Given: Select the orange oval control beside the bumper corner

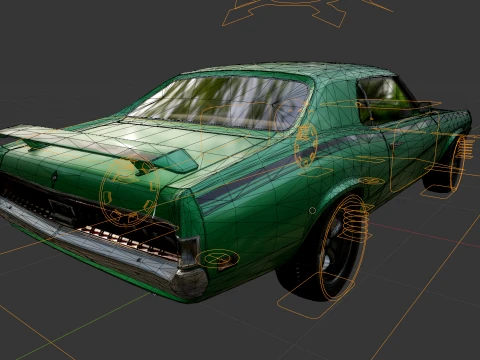Looking at the screenshot, I should click(x=218, y=258).
